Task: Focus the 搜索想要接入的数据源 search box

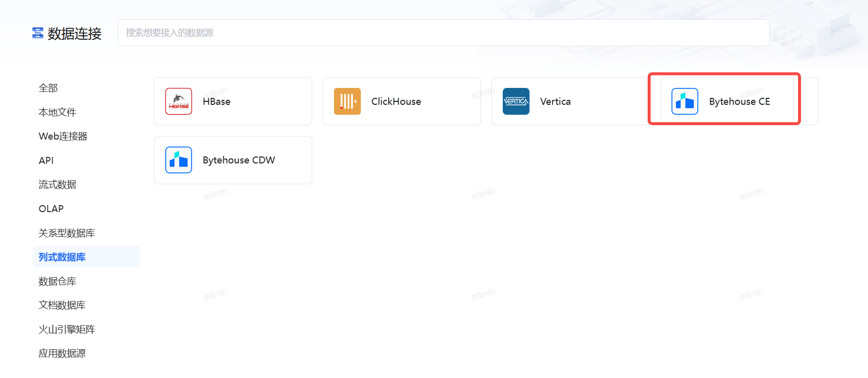Action: click(x=443, y=33)
